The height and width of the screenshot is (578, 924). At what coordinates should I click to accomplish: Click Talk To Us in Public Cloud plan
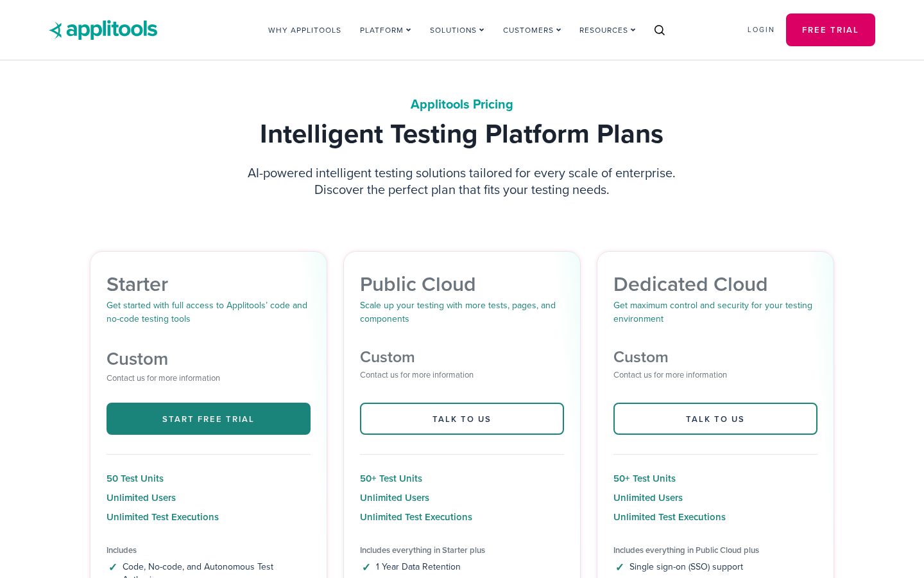coord(462,419)
